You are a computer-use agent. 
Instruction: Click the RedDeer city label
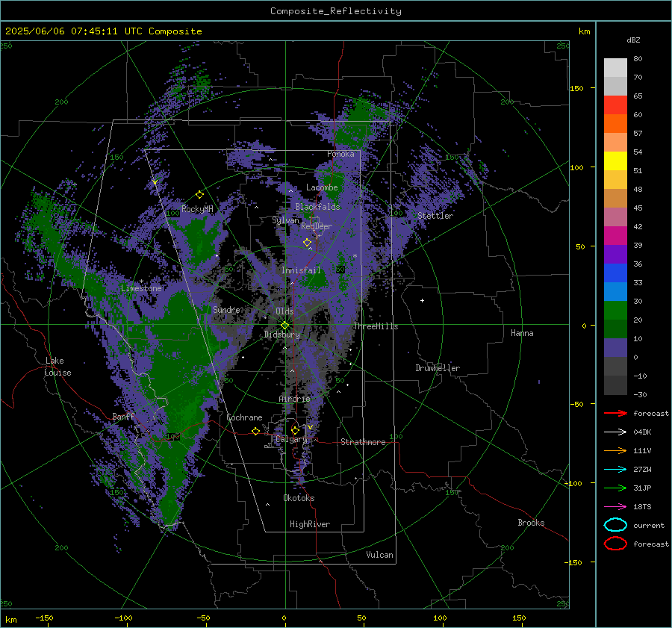(x=317, y=226)
